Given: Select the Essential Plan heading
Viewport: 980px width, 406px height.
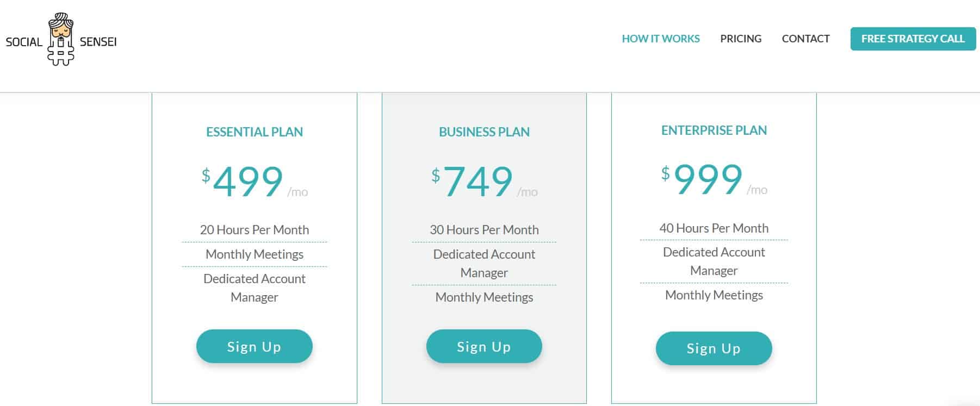Looking at the screenshot, I should (255, 132).
